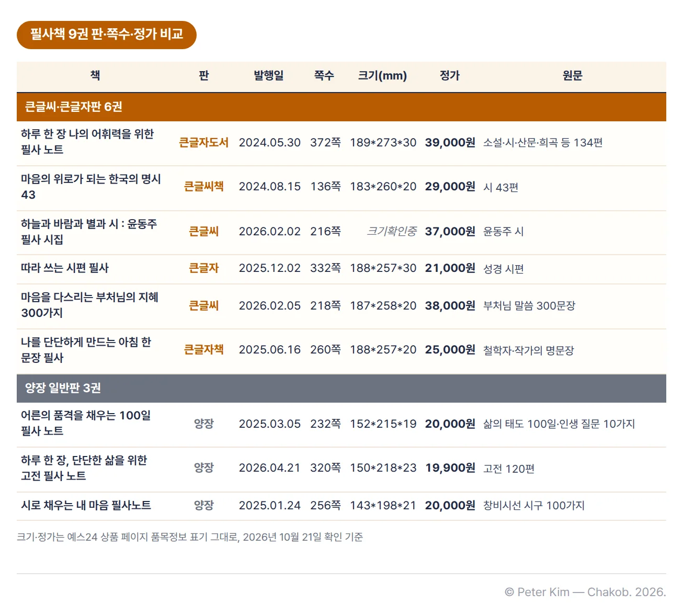Click the size '183*260*20'
The height and width of the screenshot is (616, 683).
383,187
